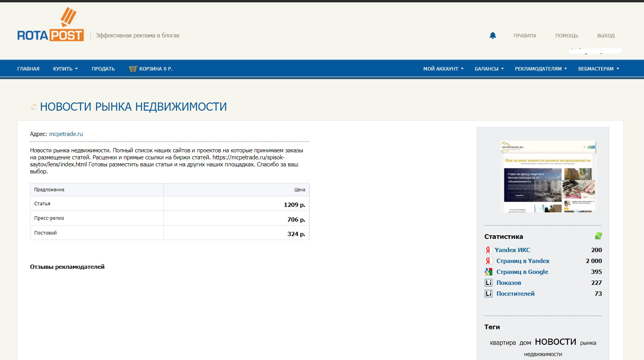
Task: Click the Новости рынка недвижимости page title
Action: 133,107
